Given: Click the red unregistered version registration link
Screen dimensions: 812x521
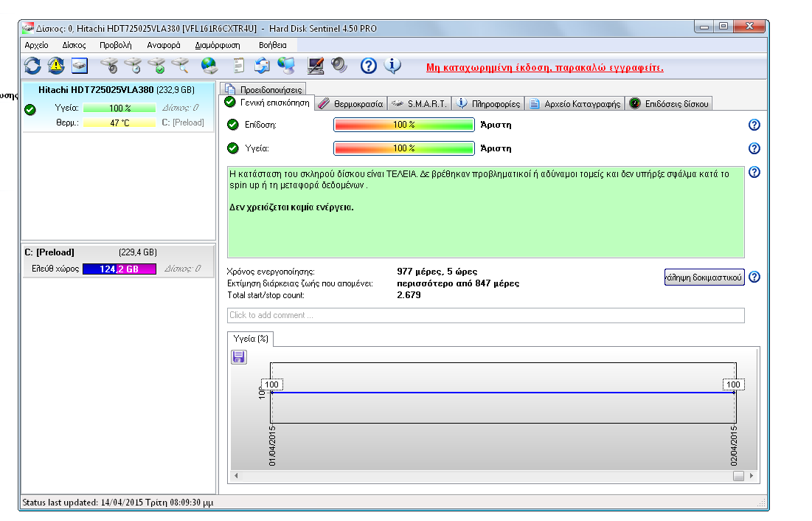Looking at the screenshot, I should (544, 67).
